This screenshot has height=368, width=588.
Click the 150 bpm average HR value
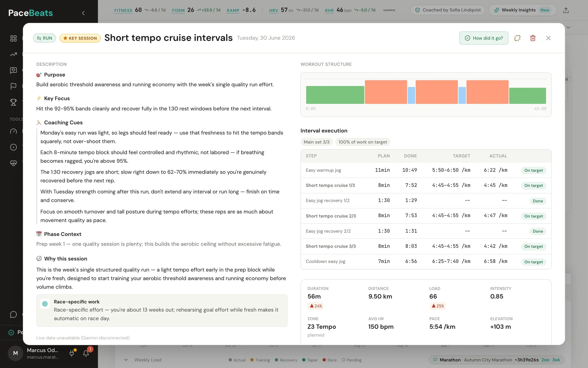(381, 327)
